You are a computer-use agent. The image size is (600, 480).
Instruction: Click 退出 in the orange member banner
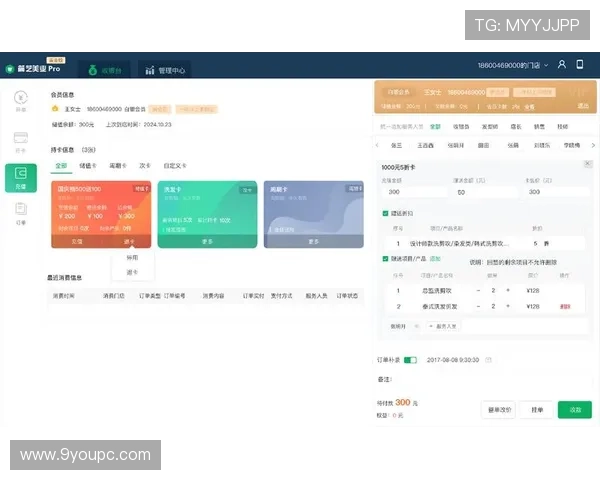[x=583, y=106]
